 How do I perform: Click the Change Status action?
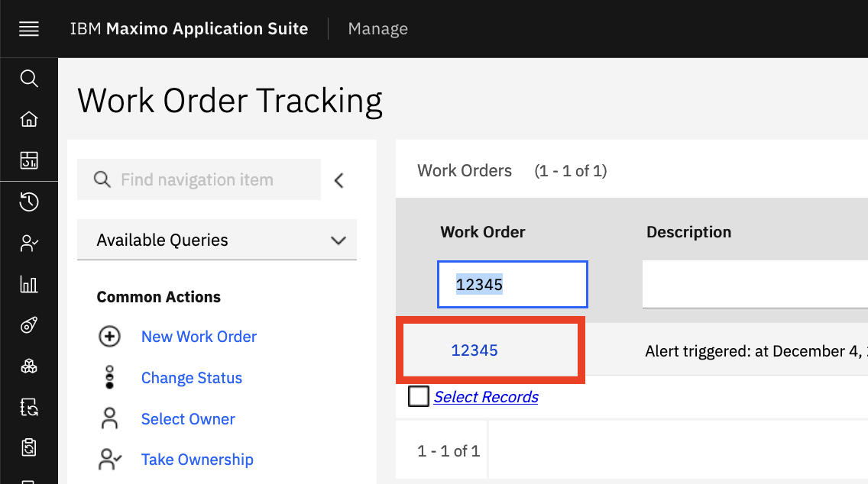[x=192, y=378]
